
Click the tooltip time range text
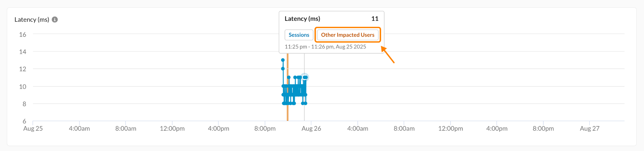[x=325, y=47]
